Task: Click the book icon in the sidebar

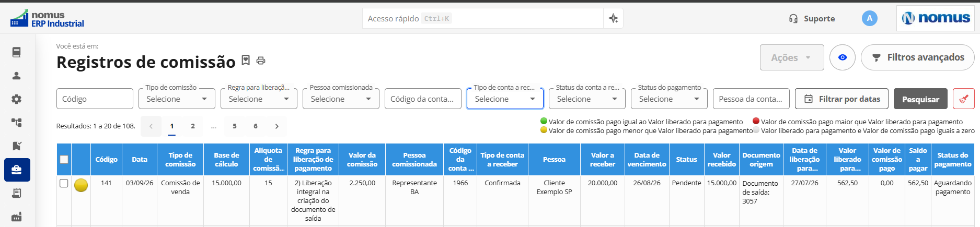Action: tap(17, 52)
